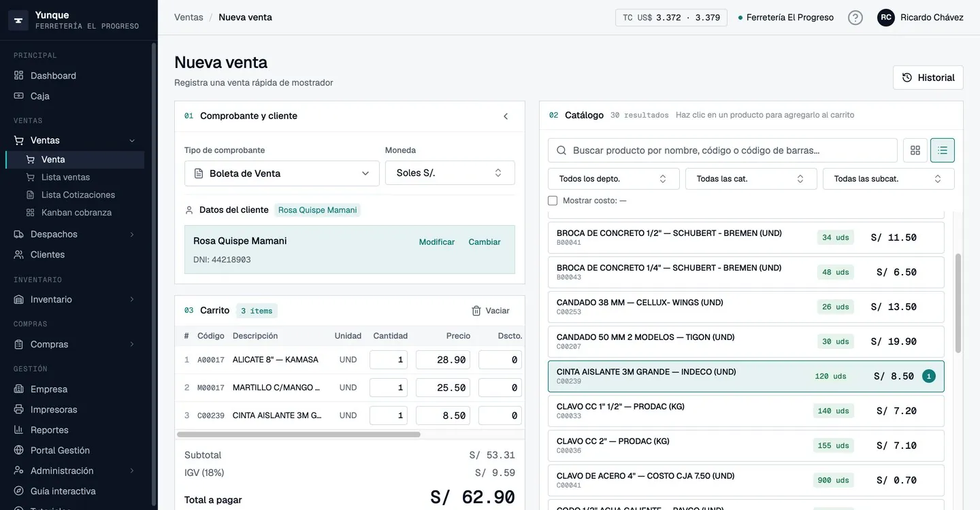
Task: Select Lista ventas in sidebar
Action: tap(65, 177)
